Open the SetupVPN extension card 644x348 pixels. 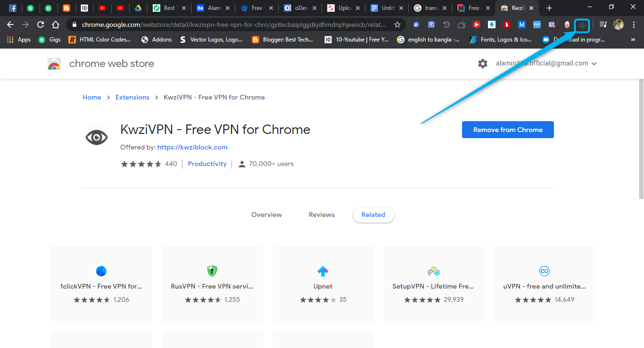pyautogui.click(x=434, y=284)
